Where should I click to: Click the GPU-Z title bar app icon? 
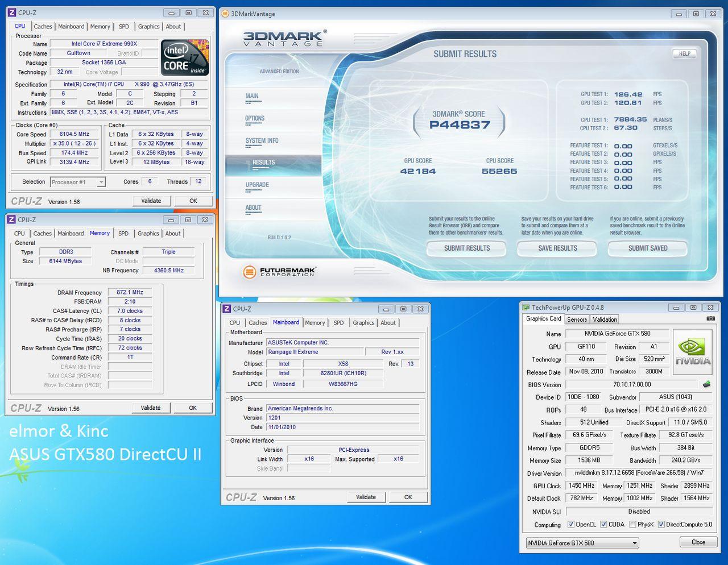[x=526, y=307]
